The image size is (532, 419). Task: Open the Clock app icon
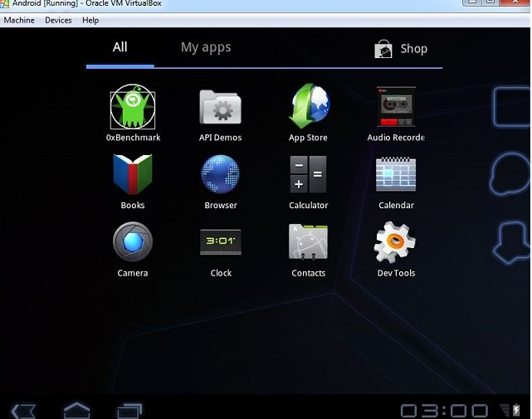tap(221, 242)
